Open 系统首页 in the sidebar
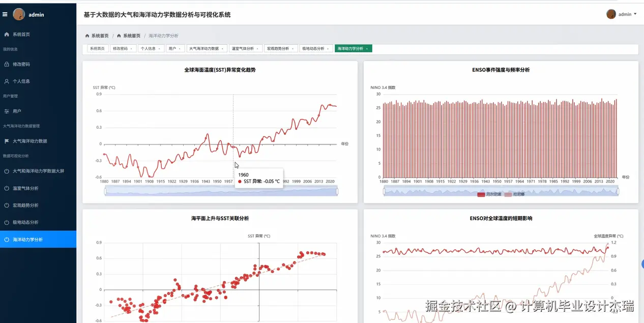 38,34
